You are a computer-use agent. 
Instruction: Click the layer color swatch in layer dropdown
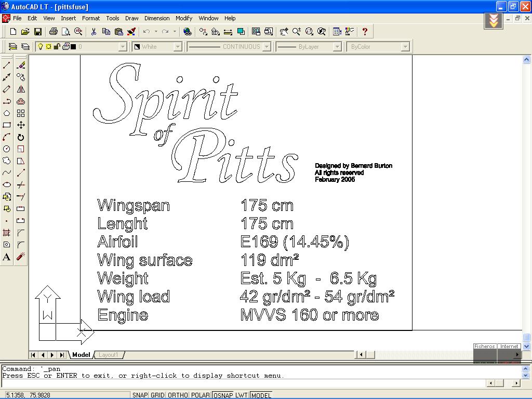[73, 47]
